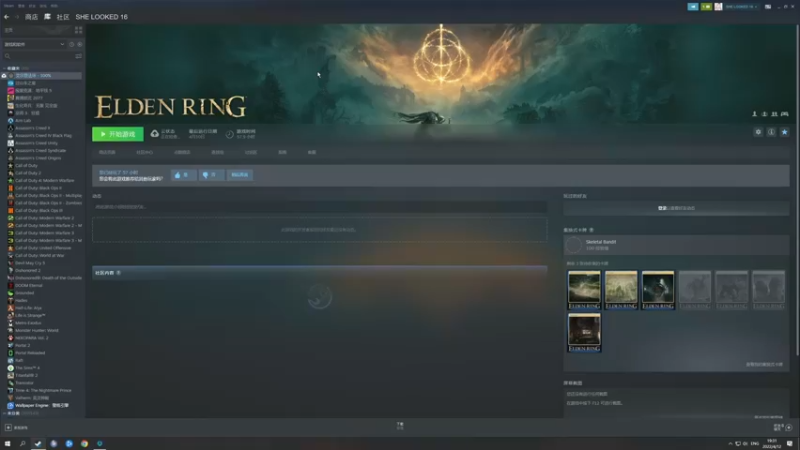Open Chrome from the taskbar
The width and height of the screenshot is (800, 450).
(84, 443)
